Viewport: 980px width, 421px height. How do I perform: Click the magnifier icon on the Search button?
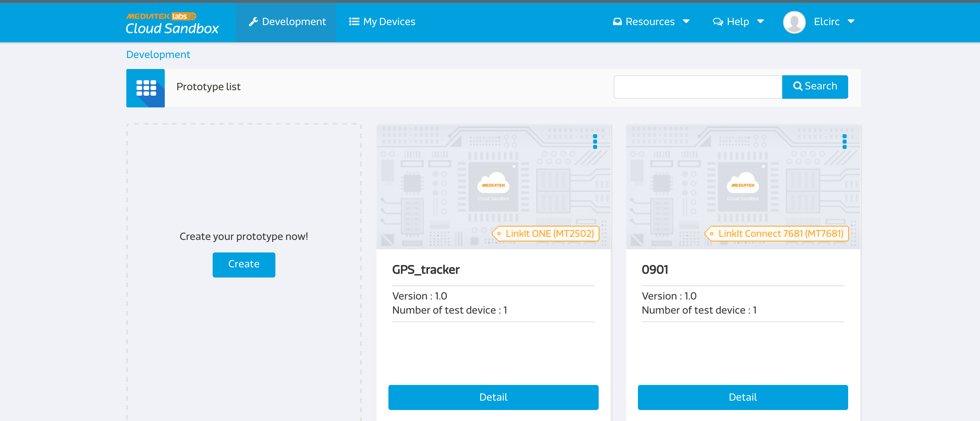click(x=798, y=86)
